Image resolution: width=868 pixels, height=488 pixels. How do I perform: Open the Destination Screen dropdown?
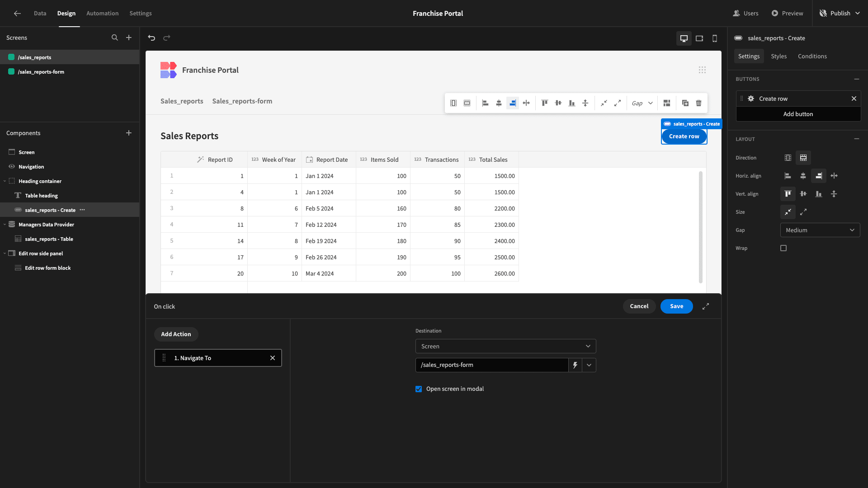(x=505, y=346)
